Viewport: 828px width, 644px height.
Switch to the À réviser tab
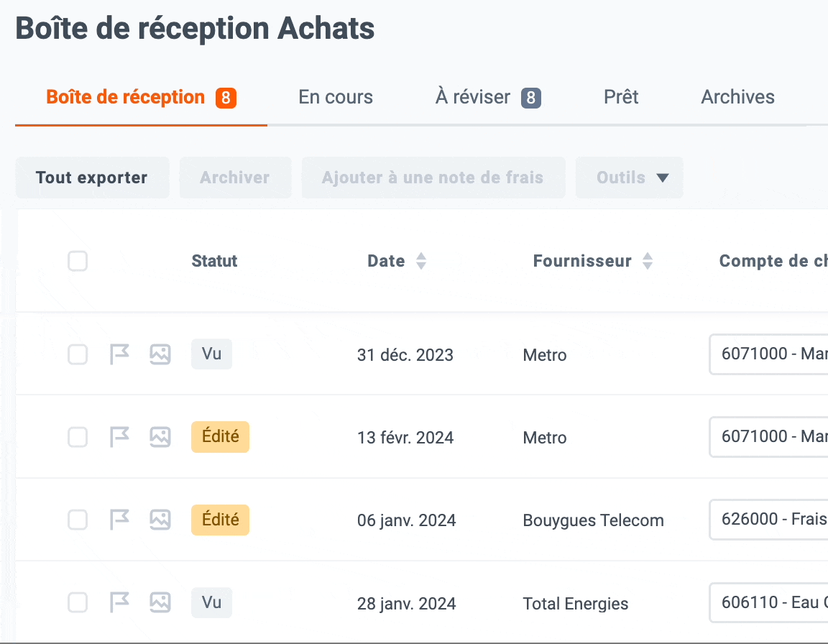tap(488, 97)
